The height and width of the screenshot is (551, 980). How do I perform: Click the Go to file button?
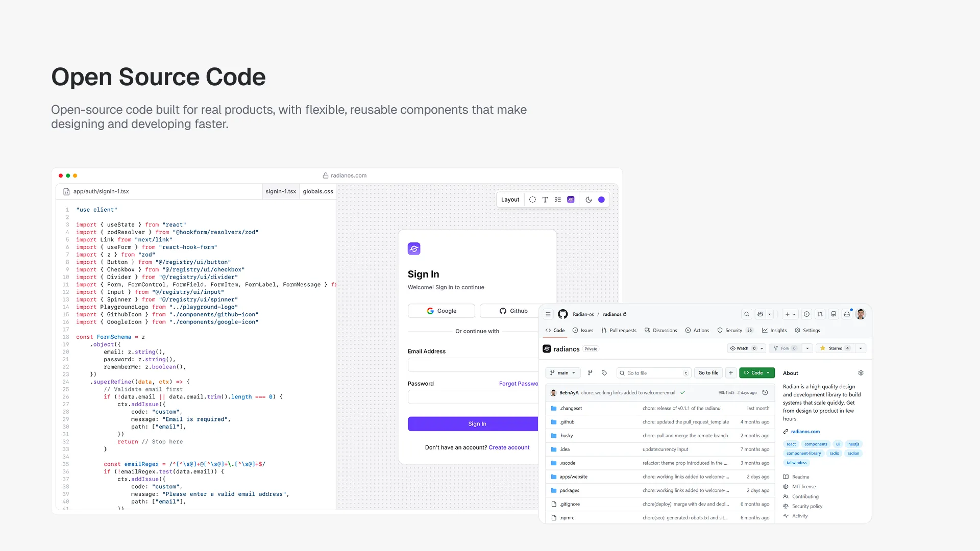[708, 373]
